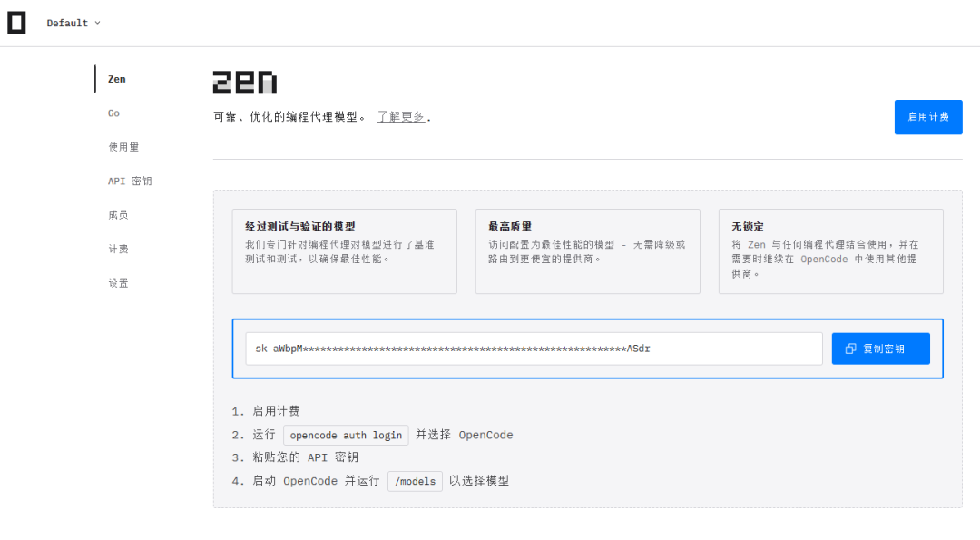
Task: Select the Zen sidebar item
Action: coord(117,79)
